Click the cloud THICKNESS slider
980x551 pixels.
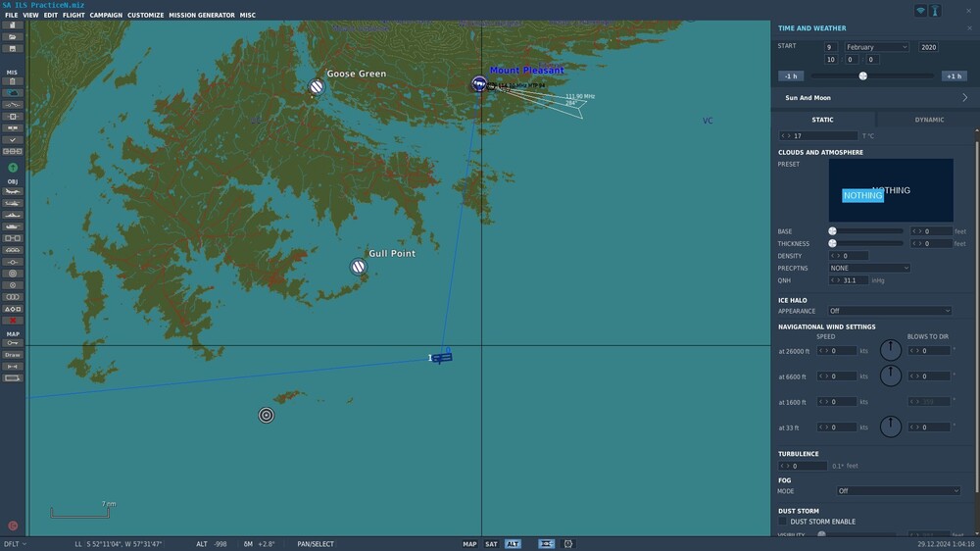click(866, 243)
